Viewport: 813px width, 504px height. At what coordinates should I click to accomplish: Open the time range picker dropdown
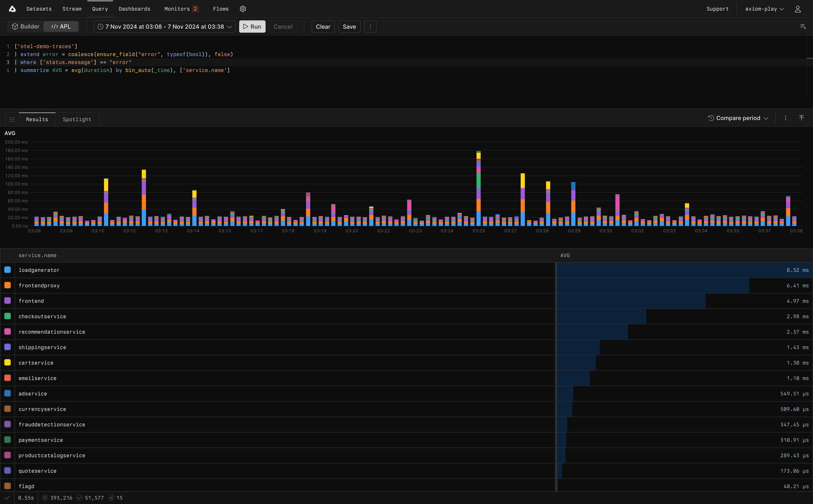(165, 27)
